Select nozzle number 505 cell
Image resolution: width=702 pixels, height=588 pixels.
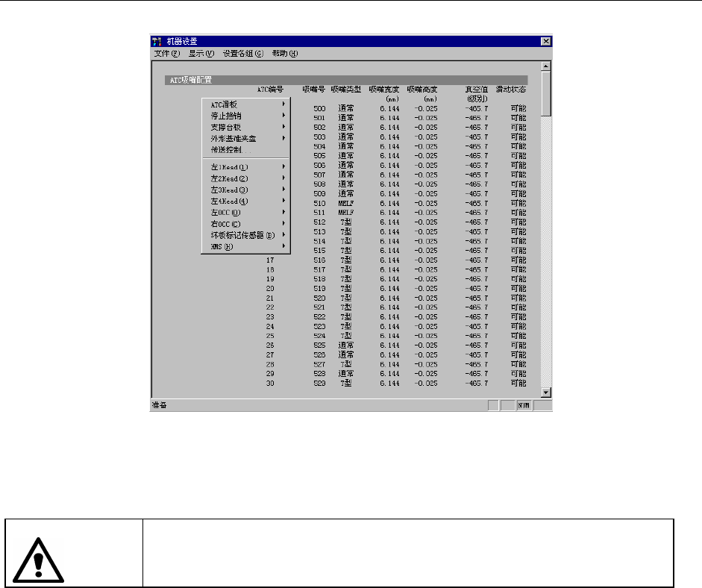click(319, 156)
